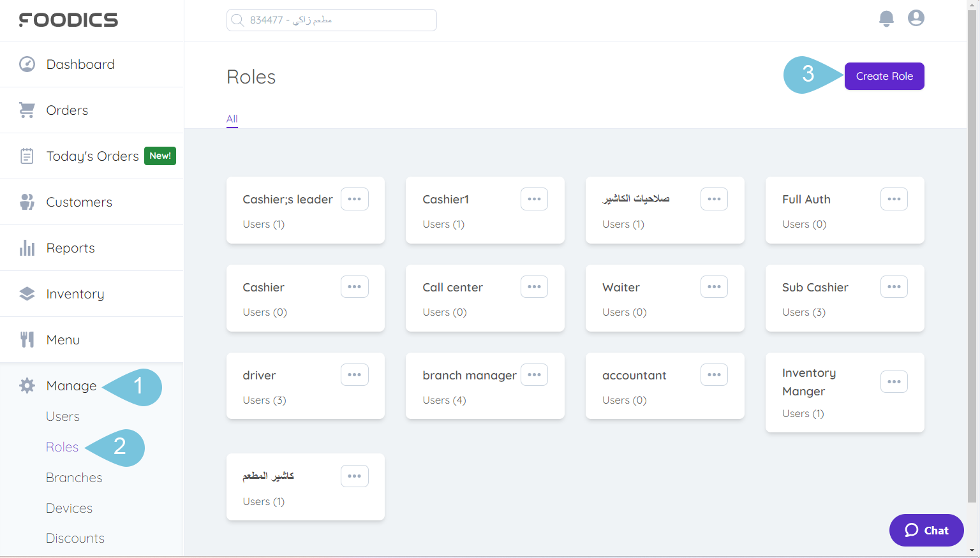This screenshot has width=980, height=558.
Task: Navigate to Branches in the sidebar
Action: (74, 477)
